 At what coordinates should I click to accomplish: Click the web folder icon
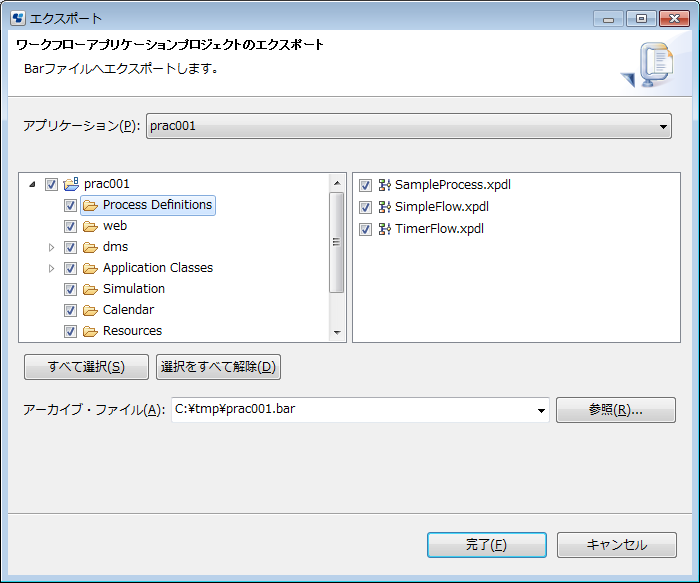pyautogui.click(x=90, y=226)
